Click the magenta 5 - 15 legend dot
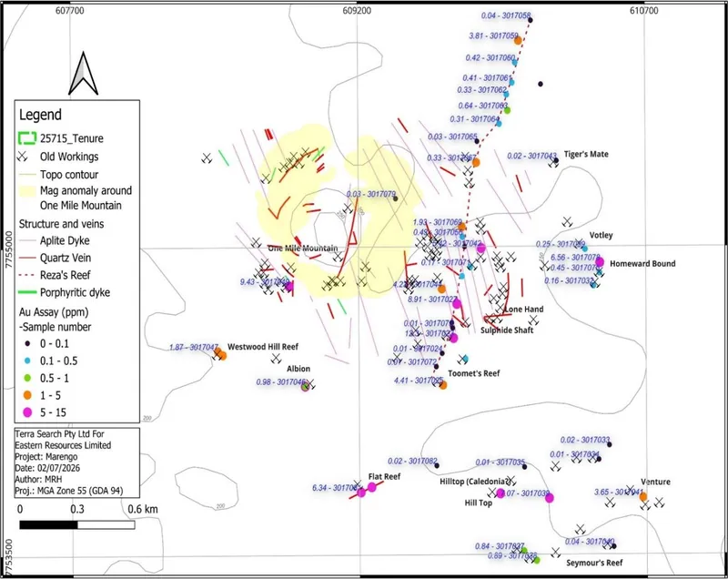728x579 pixels. [27, 412]
